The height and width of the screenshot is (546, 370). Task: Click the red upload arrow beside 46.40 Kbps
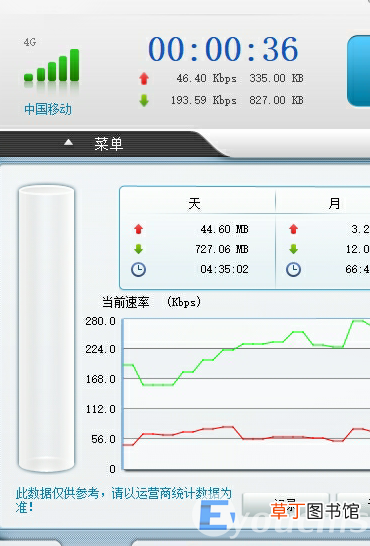(x=144, y=78)
